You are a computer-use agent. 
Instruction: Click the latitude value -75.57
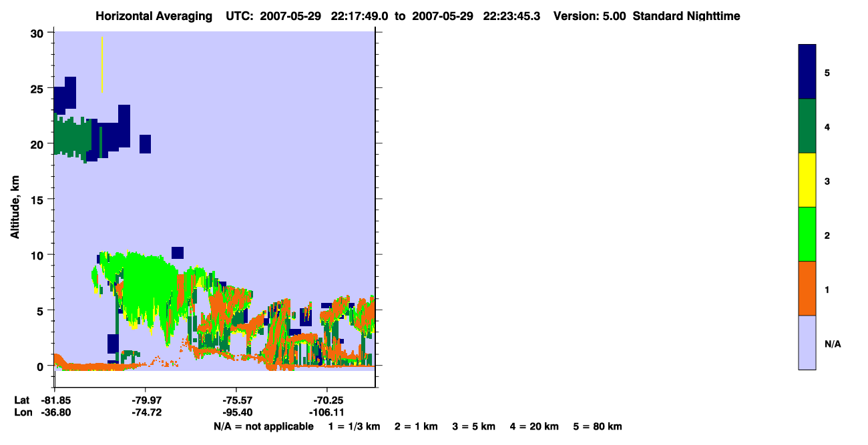tap(236, 400)
